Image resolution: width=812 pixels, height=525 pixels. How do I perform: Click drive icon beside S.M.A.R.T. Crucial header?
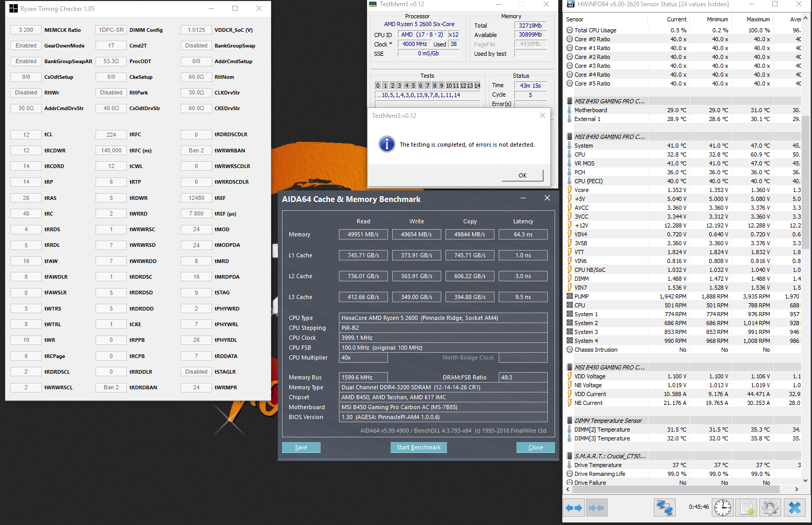click(570, 456)
